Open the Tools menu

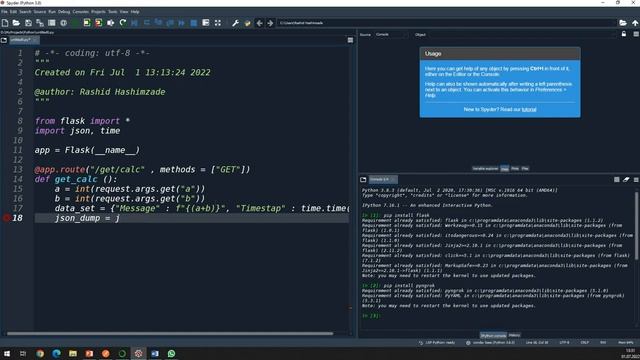pyautogui.click(x=113, y=12)
